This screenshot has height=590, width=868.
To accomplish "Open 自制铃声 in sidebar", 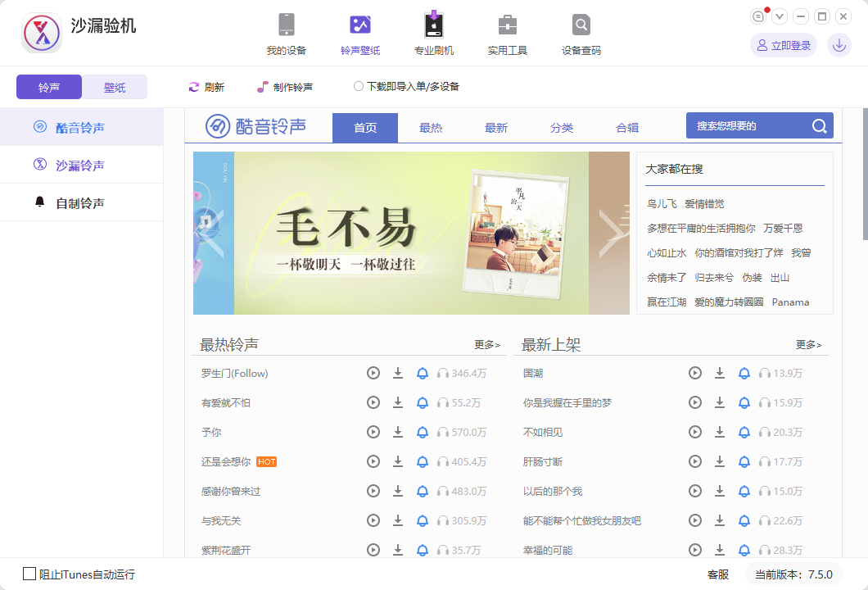I will 81,202.
